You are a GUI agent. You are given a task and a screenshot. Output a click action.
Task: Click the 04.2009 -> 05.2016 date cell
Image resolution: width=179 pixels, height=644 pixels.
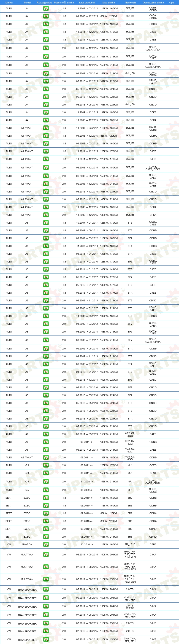(87, 73)
